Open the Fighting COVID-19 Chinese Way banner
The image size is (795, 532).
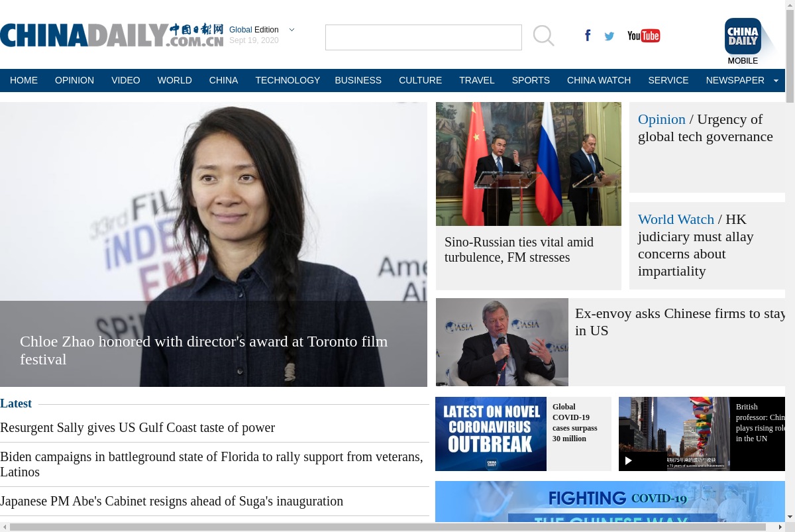[x=610, y=502]
